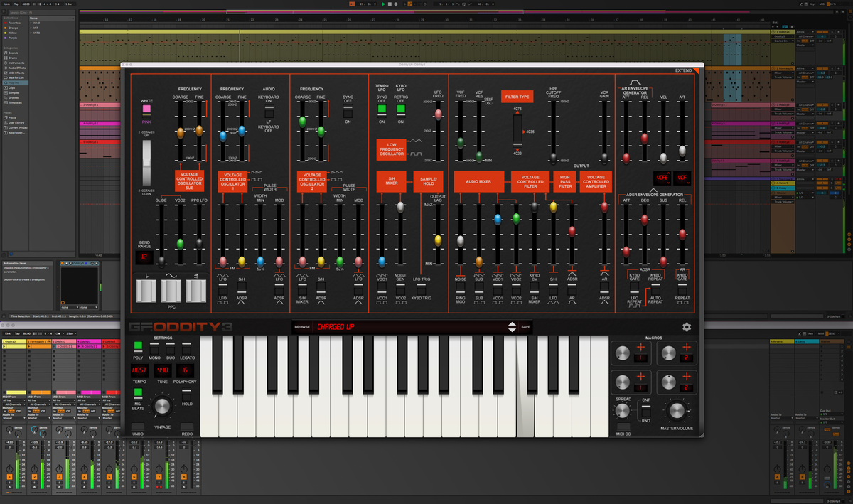Enable the HOLD switch
The width and height of the screenshot is (853, 504).
pos(187,391)
